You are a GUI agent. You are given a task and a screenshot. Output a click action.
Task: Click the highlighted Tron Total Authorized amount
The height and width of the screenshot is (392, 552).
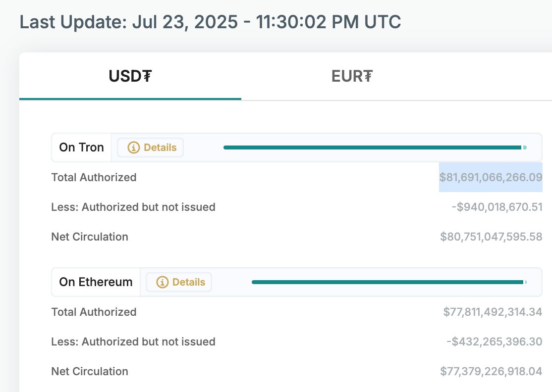pos(491,177)
